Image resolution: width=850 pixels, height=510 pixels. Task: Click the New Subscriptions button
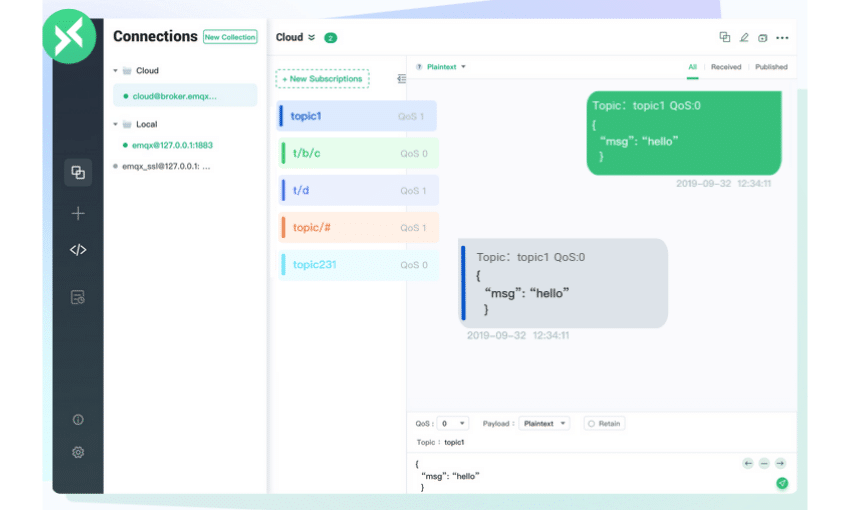(x=323, y=78)
